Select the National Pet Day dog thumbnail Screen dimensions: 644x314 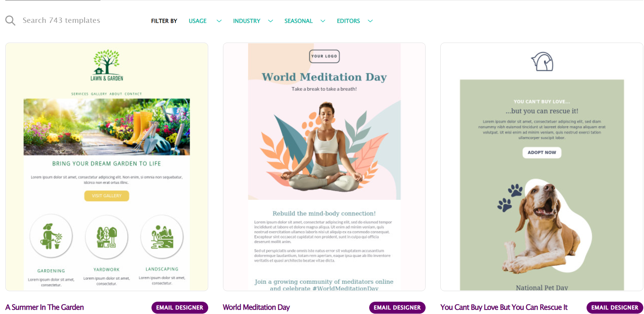pos(542,167)
